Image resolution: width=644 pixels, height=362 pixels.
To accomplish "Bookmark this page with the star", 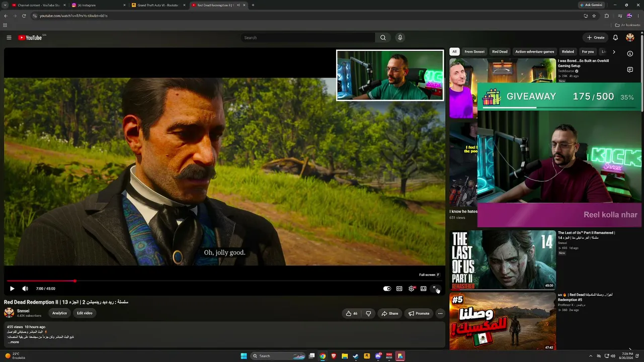I will point(594,16).
